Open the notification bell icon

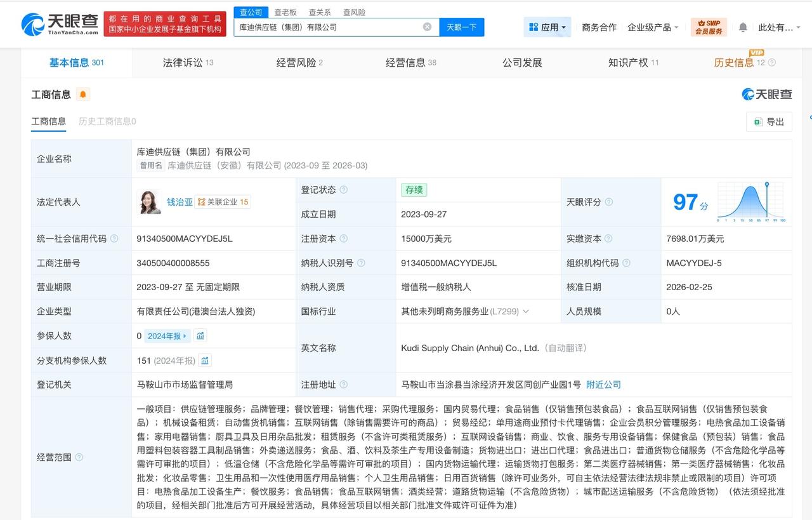tap(742, 27)
